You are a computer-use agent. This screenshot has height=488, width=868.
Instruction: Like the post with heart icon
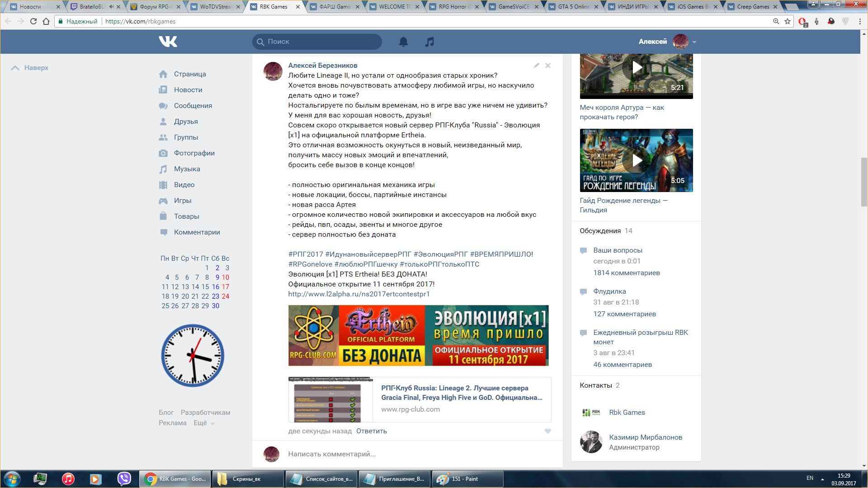[x=547, y=431]
